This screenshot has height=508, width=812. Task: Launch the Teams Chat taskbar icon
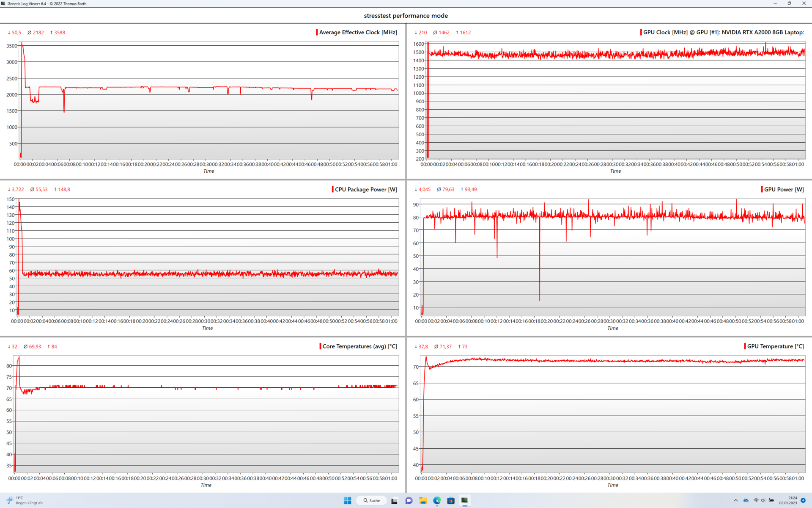click(409, 500)
